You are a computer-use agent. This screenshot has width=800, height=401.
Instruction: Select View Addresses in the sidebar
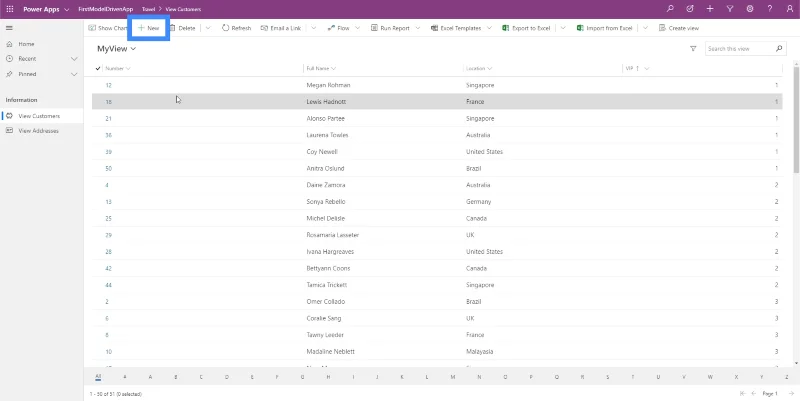(42, 131)
